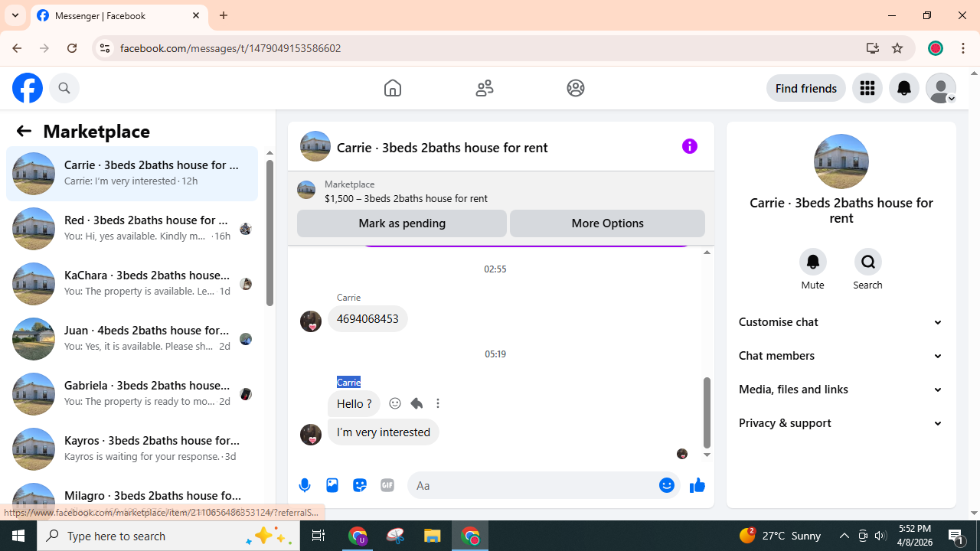Viewport: 980px width, 551px height.
Task: Open the KaChara conversation
Action: pyautogui.click(x=132, y=284)
